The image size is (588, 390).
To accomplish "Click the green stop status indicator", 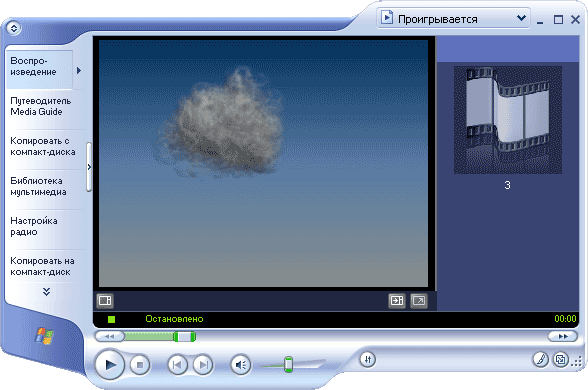I will (x=111, y=319).
